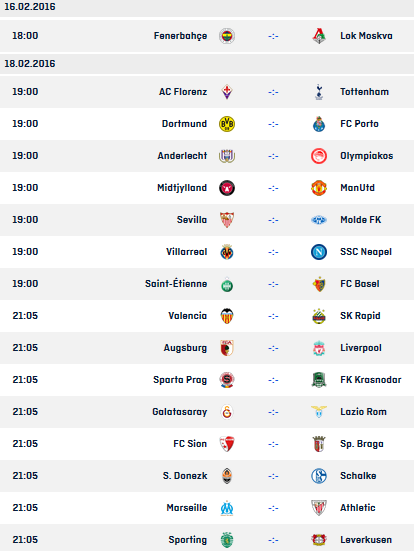Viewport: 414px width, 551px height.
Task: Open the FK Krasnodar team link
Action: 371,380
